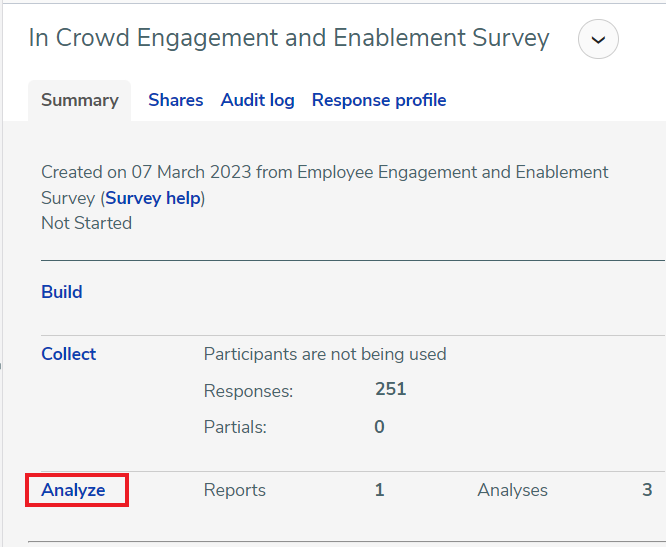Open the Collect section link
This screenshot has height=547, width=666.
(68, 354)
